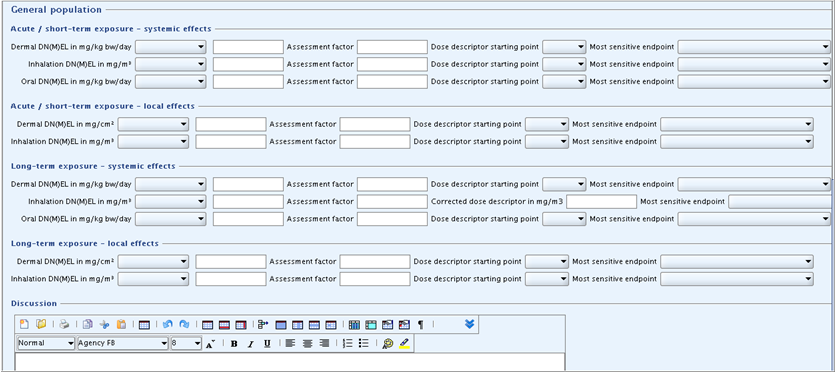Click Long-term systemic Dermal DN(M)EL value field
Image resolution: width=838 pixels, height=374 pixels.
coord(248,184)
